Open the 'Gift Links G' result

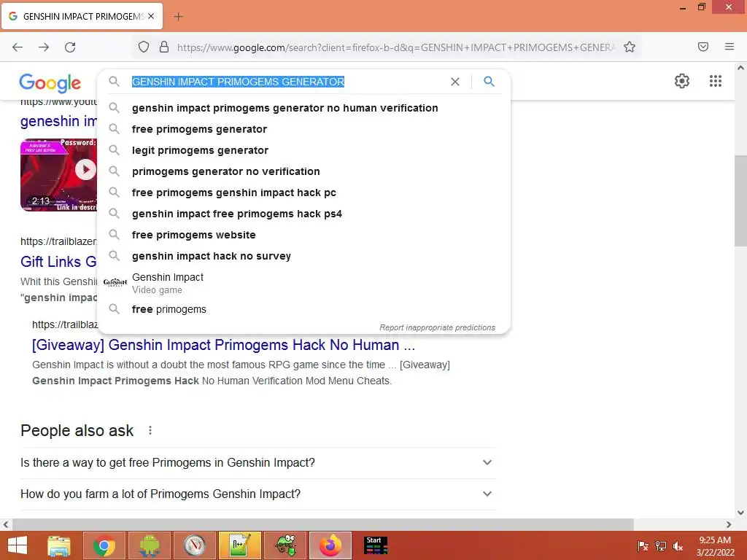click(x=58, y=262)
